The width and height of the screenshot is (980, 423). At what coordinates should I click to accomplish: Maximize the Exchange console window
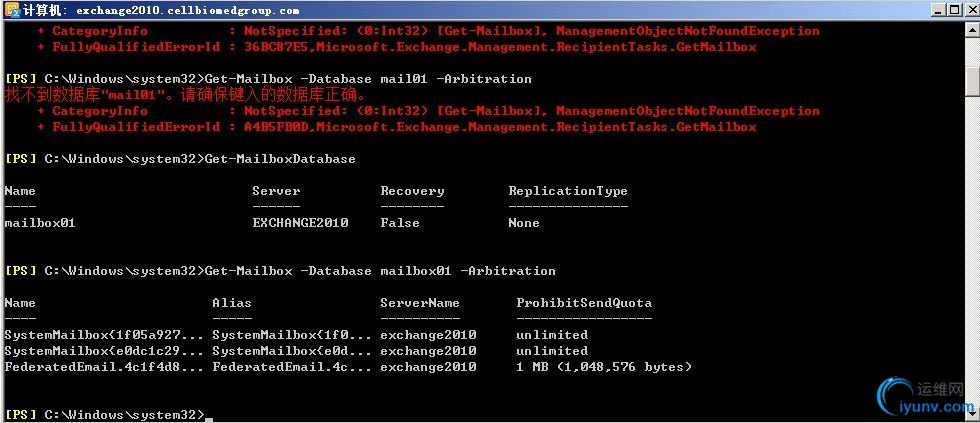click(954, 10)
